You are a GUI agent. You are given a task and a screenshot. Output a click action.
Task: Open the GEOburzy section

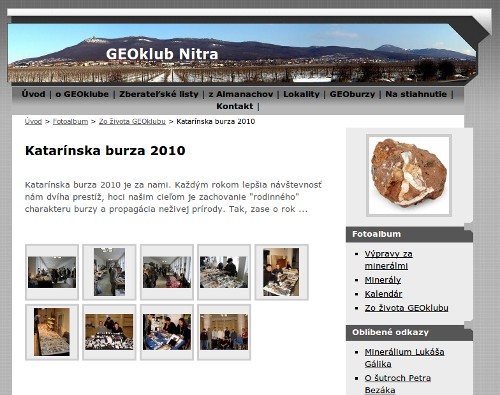click(x=352, y=94)
